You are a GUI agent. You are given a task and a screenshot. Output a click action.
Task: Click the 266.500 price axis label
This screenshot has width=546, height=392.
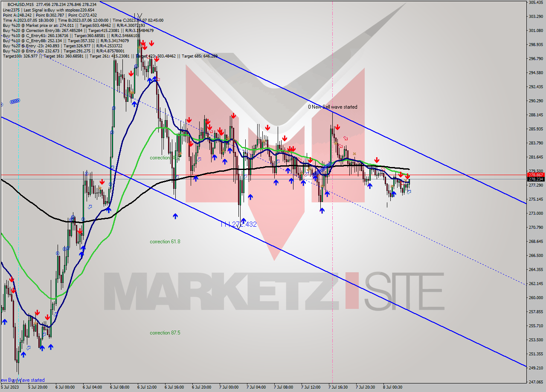tap(536, 256)
